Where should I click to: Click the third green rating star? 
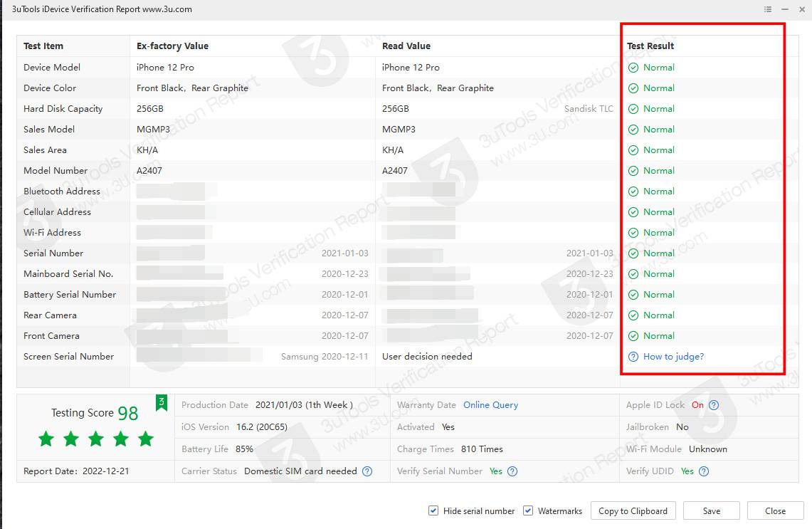(96, 439)
